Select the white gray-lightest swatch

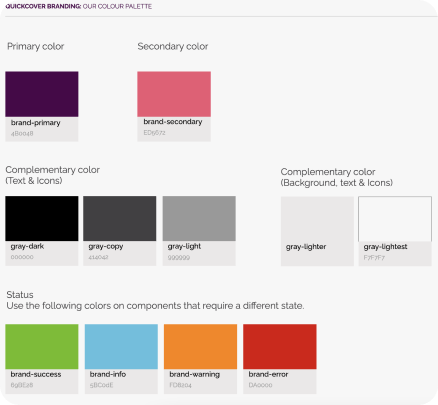tap(395, 219)
